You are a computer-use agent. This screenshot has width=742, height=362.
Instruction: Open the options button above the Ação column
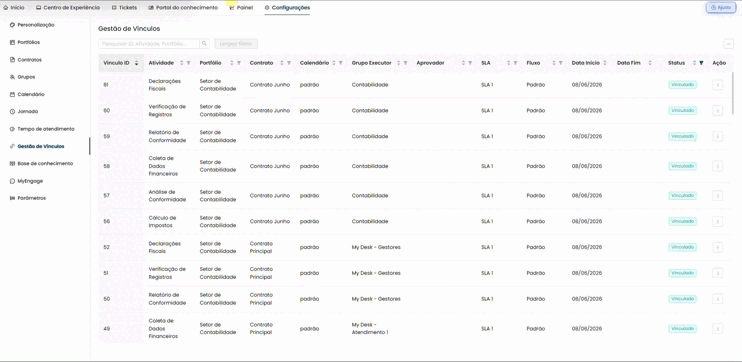click(729, 44)
